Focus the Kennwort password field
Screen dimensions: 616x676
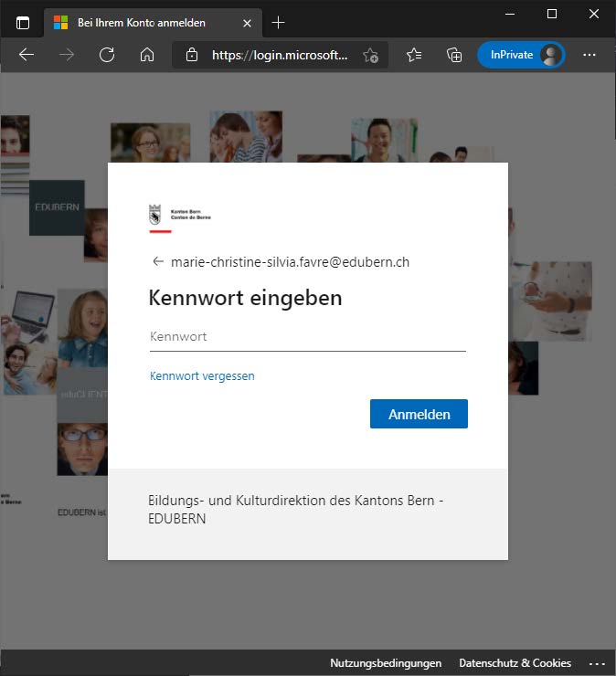307,337
